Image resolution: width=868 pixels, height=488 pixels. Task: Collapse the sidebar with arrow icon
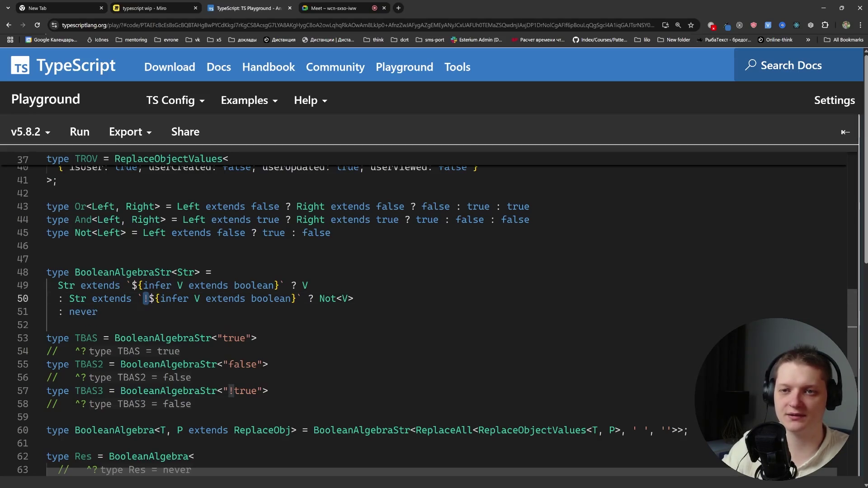pos(845,132)
